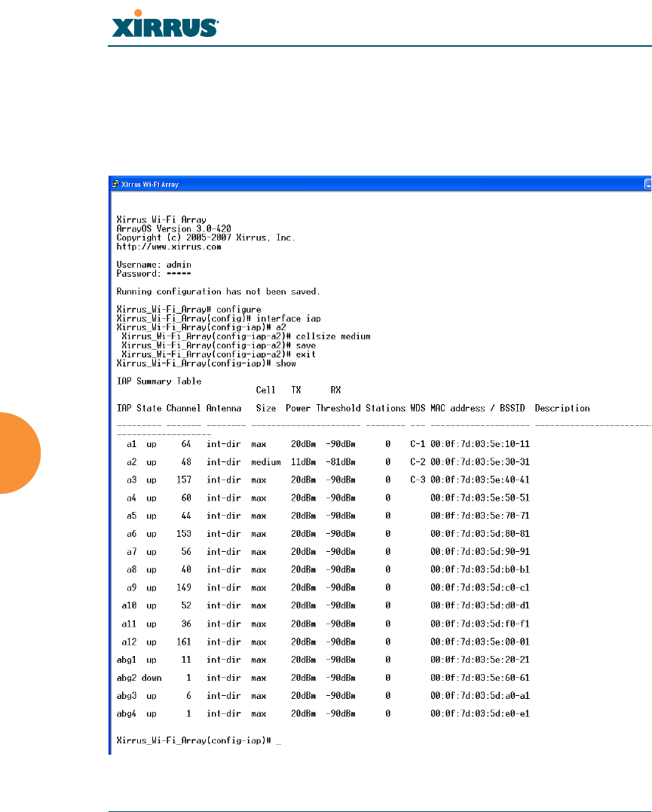Click the 'Description' column header
652x812 pixels.
pyautogui.click(x=562, y=408)
